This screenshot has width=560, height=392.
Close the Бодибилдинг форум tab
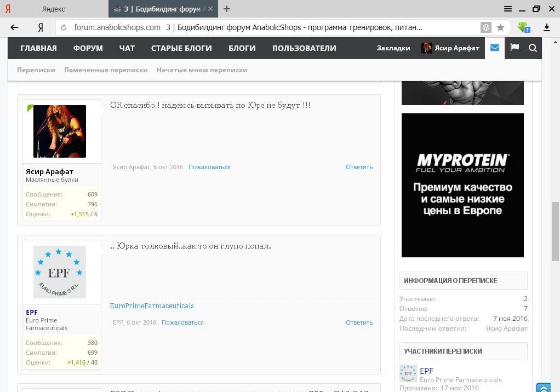coord(211,9)
